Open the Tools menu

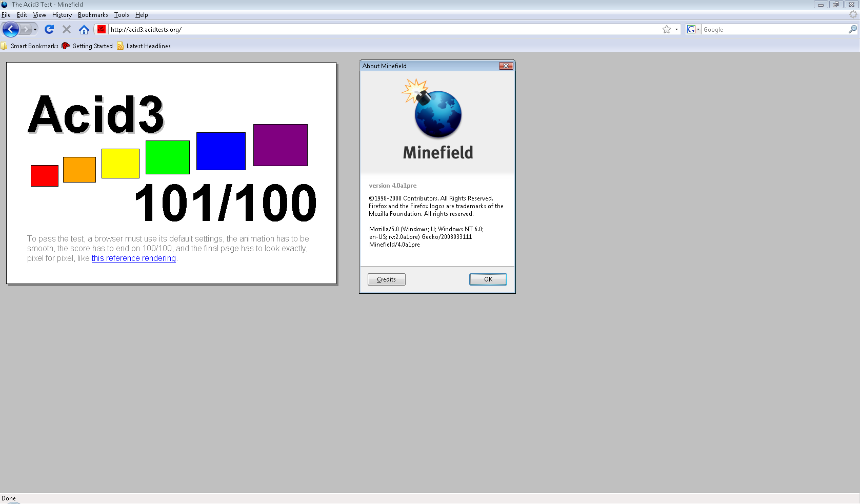[x=122, y=15]
